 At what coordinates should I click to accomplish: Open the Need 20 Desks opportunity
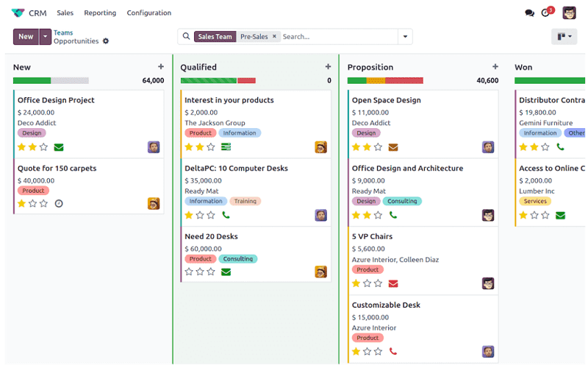tap(211, 236)
